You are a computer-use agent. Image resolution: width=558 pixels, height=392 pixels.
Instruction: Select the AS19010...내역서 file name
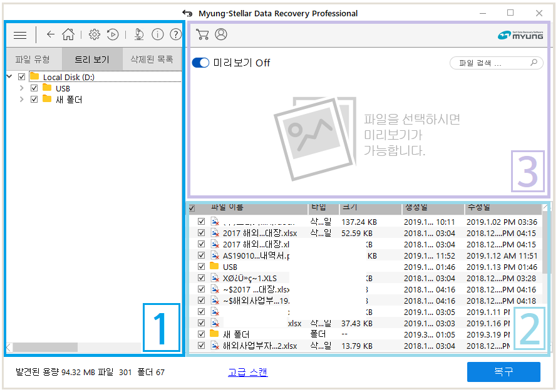pyautogui.click(x=256, y=255)
